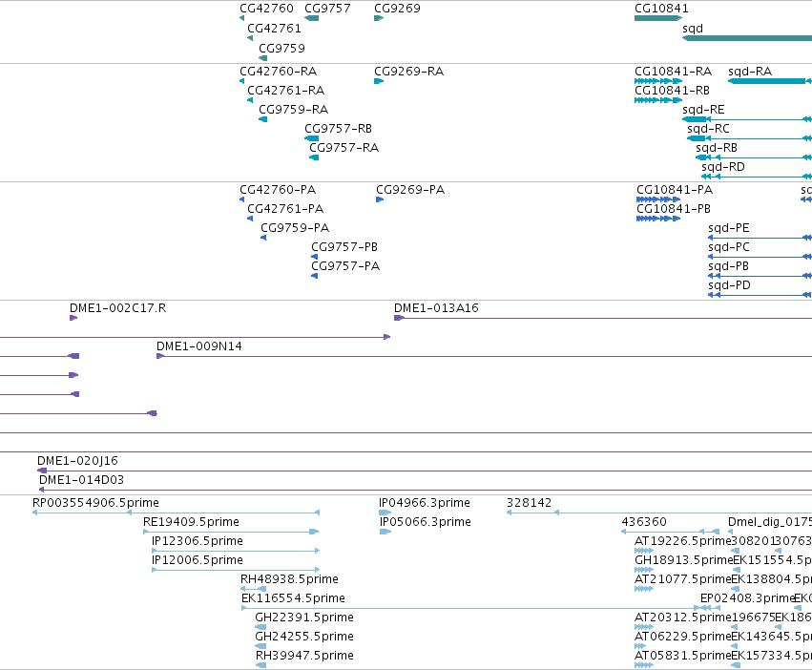This screenshot has width=812, height=670.
Task: Click the sqd-PC protein label
Action: (729, 247)
